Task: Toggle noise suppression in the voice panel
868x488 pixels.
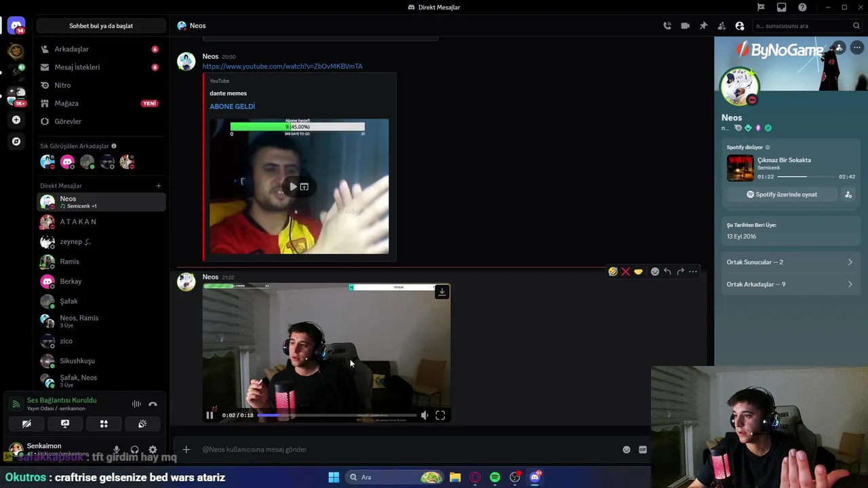Action: pyautogui.click(x=136, y=404)
